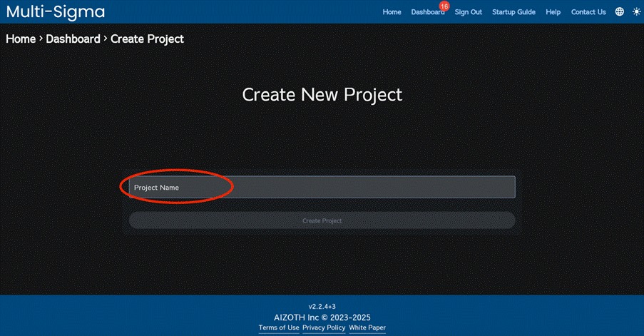Screen dimensions: 644x336
Task: View the Privacy Policy link
Action: pos(324,327)
